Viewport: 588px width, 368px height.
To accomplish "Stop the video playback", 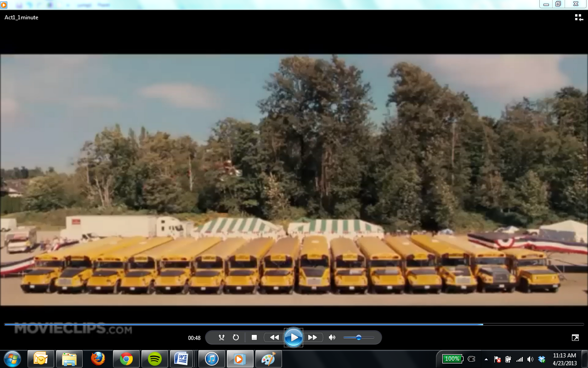I will (254, 338).
